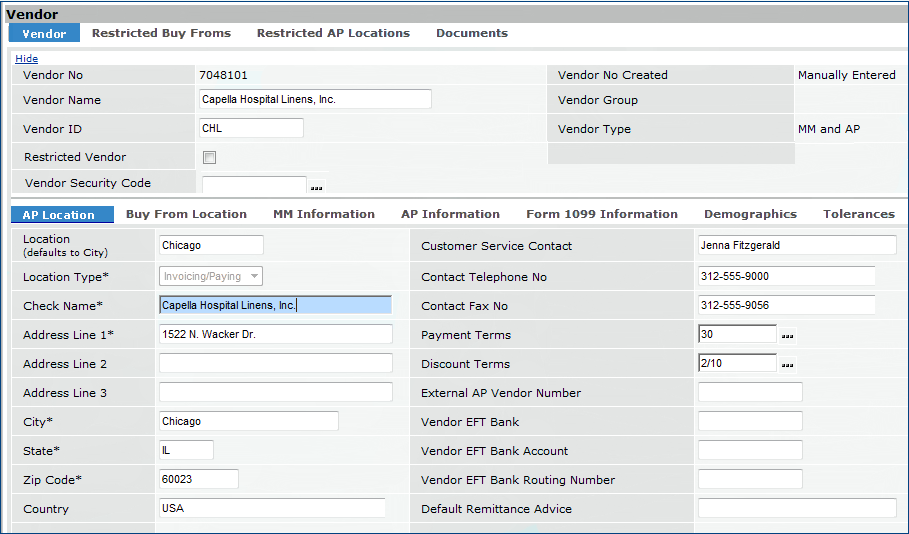
Task: Expand the Location Type dropdown
Action: pos(254,277)
